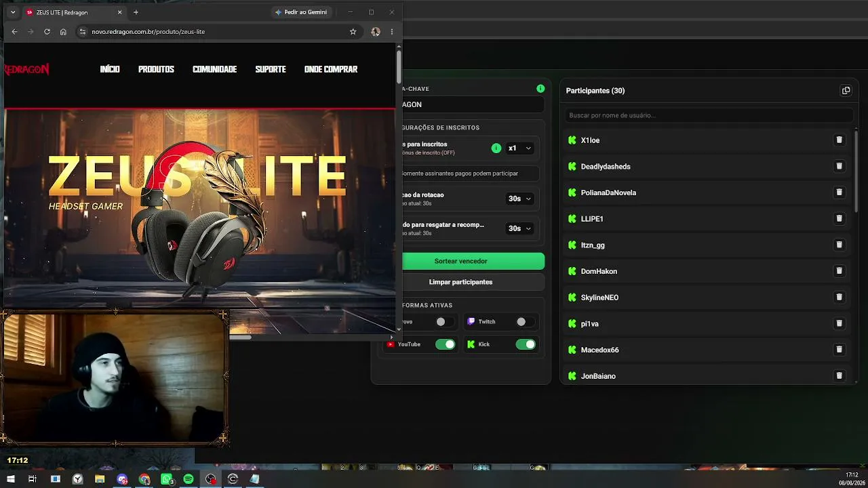
Task: Remove pi1va using trash icon
Action: [839, 323]
